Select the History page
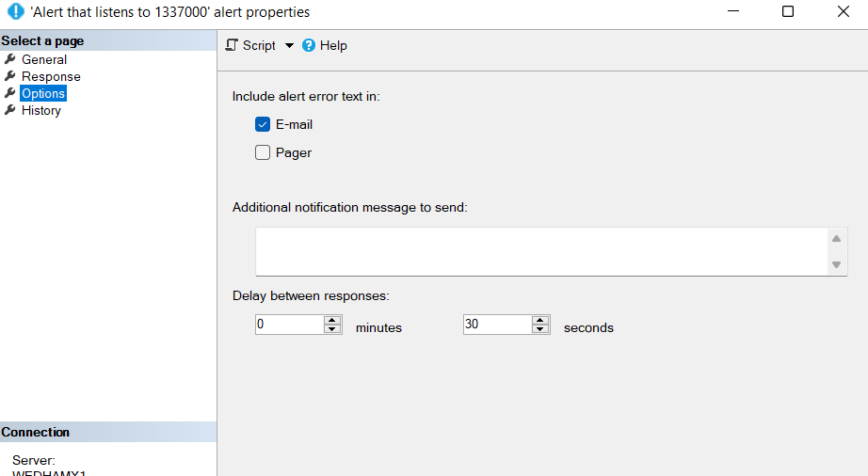 click(41, 110)
